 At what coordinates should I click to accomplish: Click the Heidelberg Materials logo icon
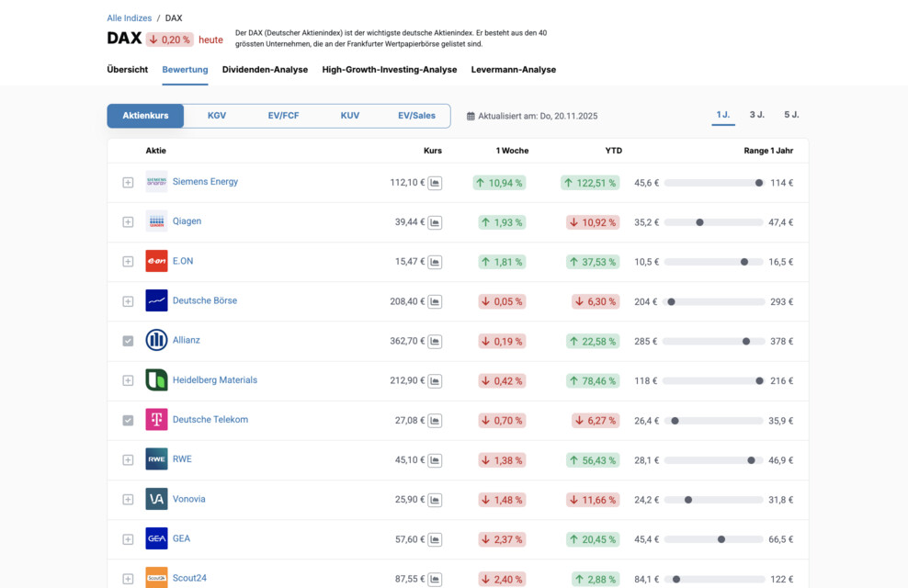click(156, 380)
